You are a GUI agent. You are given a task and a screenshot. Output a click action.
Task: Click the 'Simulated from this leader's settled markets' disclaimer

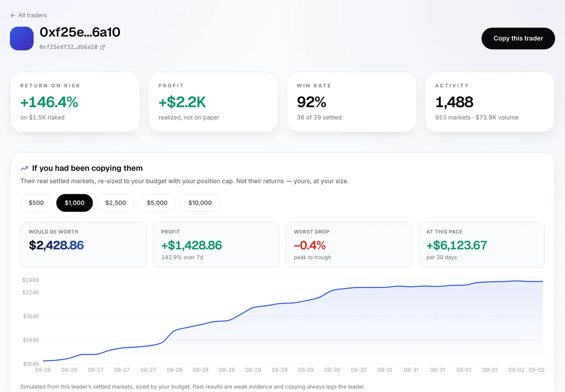[x=193, y=387]
